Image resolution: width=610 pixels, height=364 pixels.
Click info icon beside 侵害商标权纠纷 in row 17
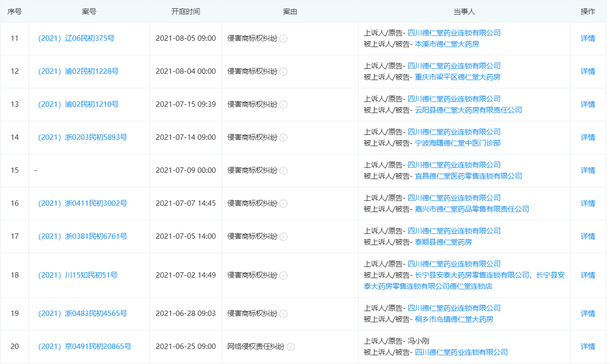point(284,236)
